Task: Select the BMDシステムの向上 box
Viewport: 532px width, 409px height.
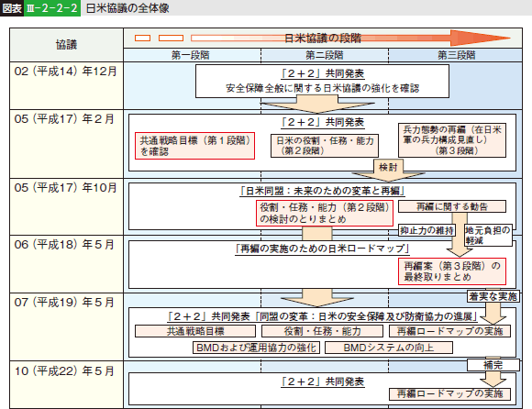Action: [389, 348]
